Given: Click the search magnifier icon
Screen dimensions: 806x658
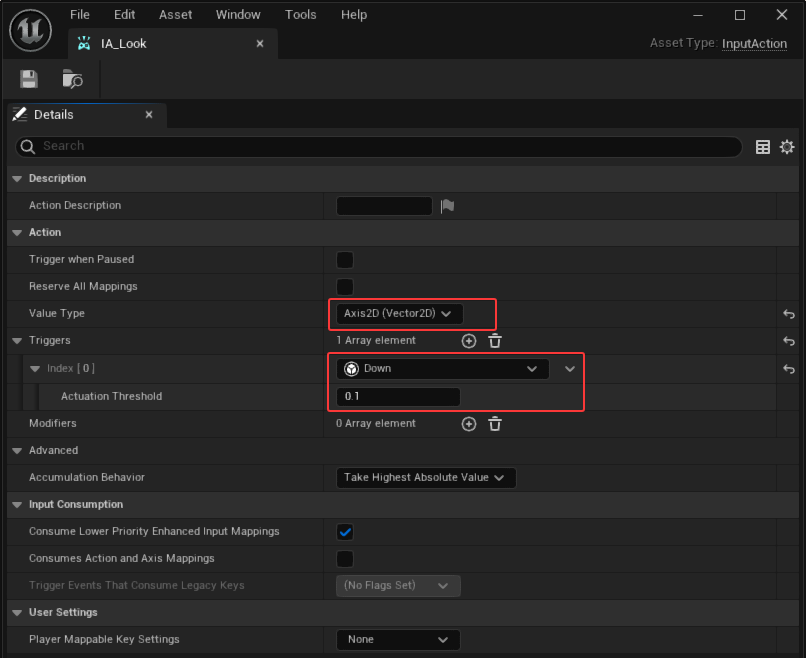Looking at the screenshot, I should pyautogui.click(x=28, y=147).
